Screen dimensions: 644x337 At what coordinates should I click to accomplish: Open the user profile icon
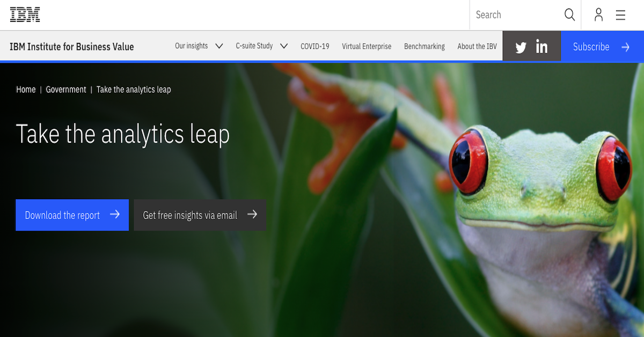point(598,15)
